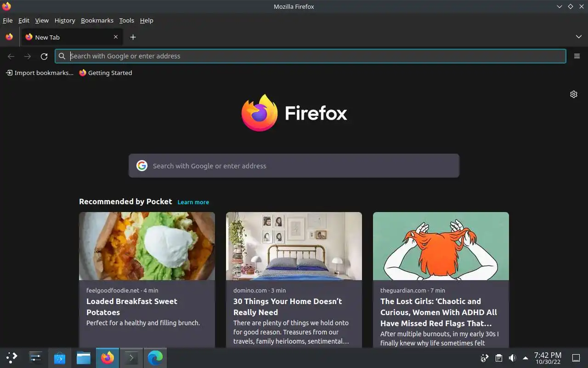
Task: Open the Help menu
Action: tap(147, 20)
